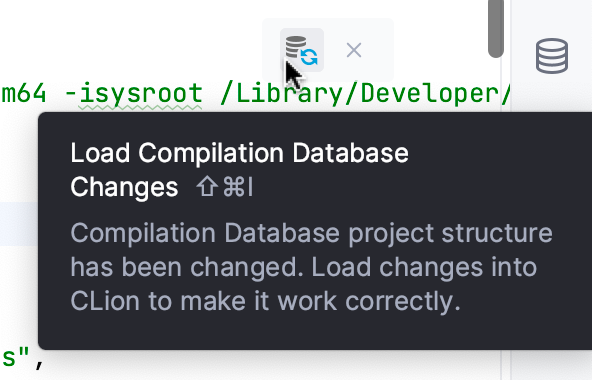Click the word Changes in the tooltip header
Viewport: 592px width, 380px height.
click(124, 187)
